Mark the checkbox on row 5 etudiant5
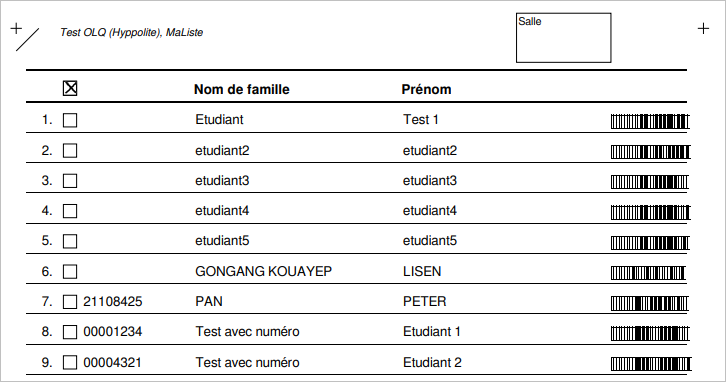 pyautogui.click(x=70, y=241)
